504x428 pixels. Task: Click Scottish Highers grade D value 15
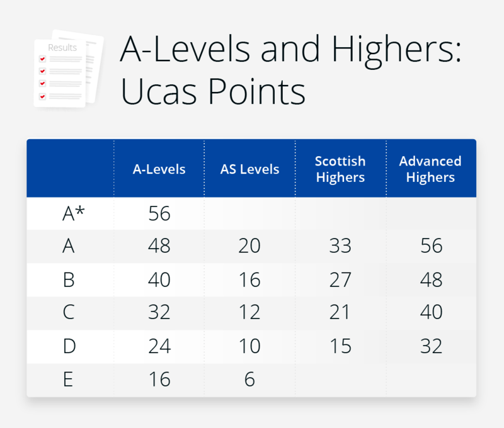pyautogui.click(x=340, y=346)
